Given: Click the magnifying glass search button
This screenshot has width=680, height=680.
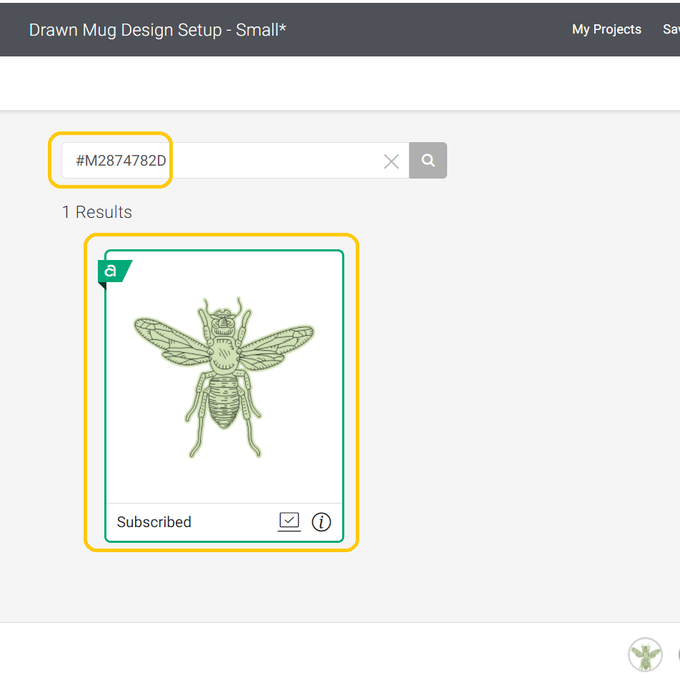Looking at the screenshot, I should (x=428, y=161).
